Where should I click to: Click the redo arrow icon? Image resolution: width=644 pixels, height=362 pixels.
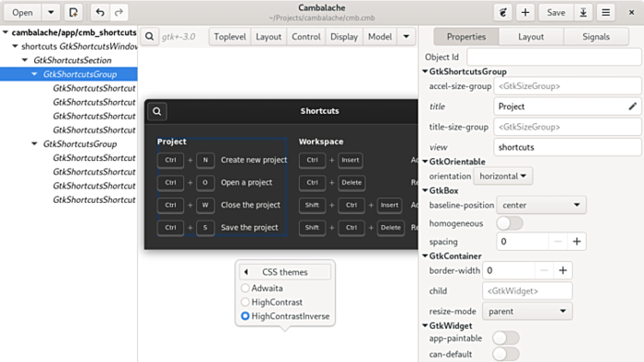119,12
